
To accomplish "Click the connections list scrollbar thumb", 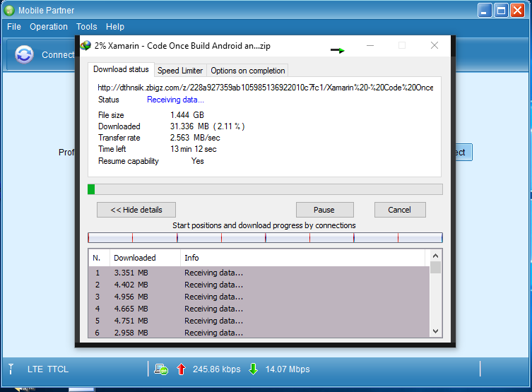I will point(436,267).
